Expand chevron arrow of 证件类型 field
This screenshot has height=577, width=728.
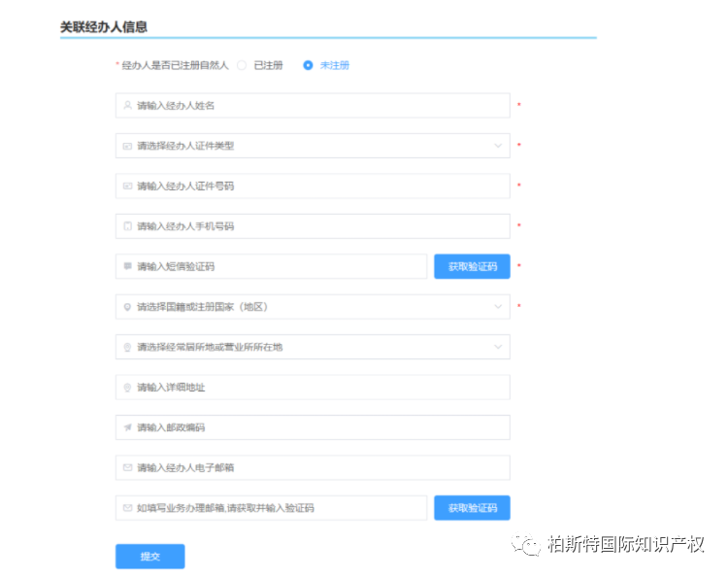(498, 146)
